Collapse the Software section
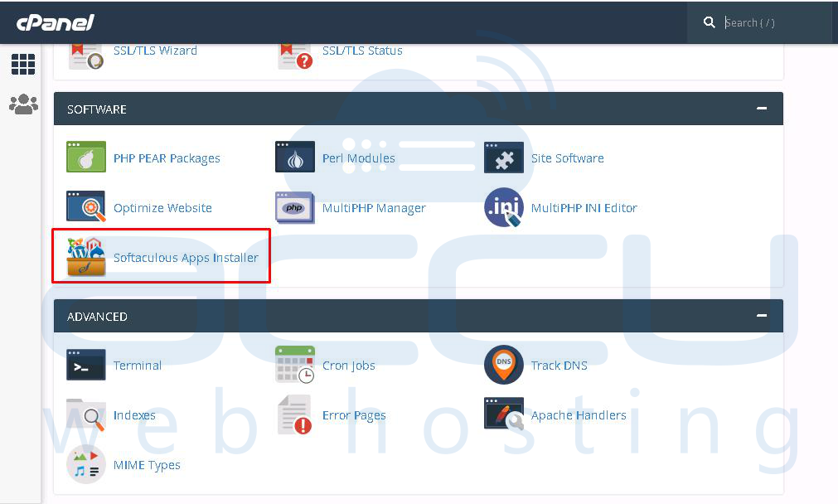 pyautogui.click(x=762, y=109)
